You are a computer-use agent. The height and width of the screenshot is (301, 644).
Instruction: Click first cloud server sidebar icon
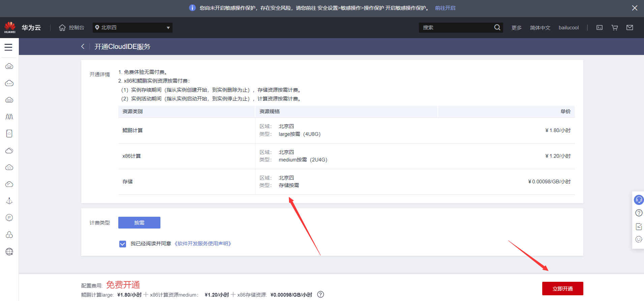click(x=9, y=66)
